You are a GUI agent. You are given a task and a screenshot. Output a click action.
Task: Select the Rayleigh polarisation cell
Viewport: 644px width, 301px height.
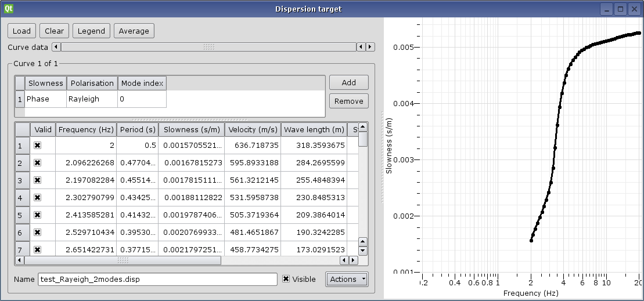(x=92, y=99)
